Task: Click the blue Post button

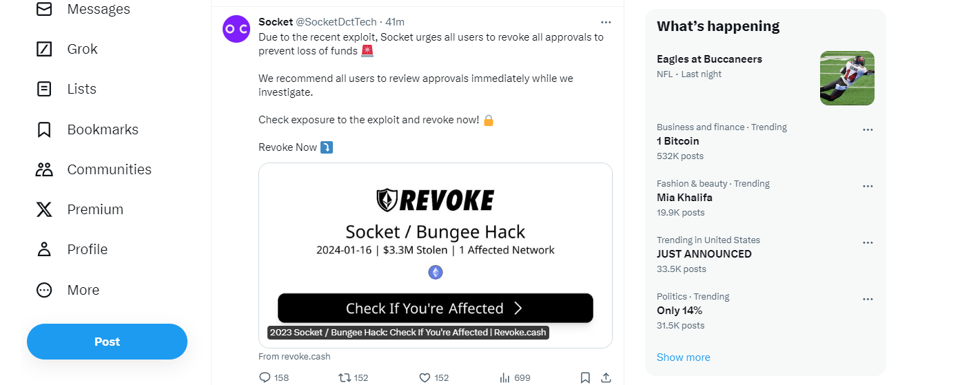Action: pyautogui.click(x=107, y=342)
